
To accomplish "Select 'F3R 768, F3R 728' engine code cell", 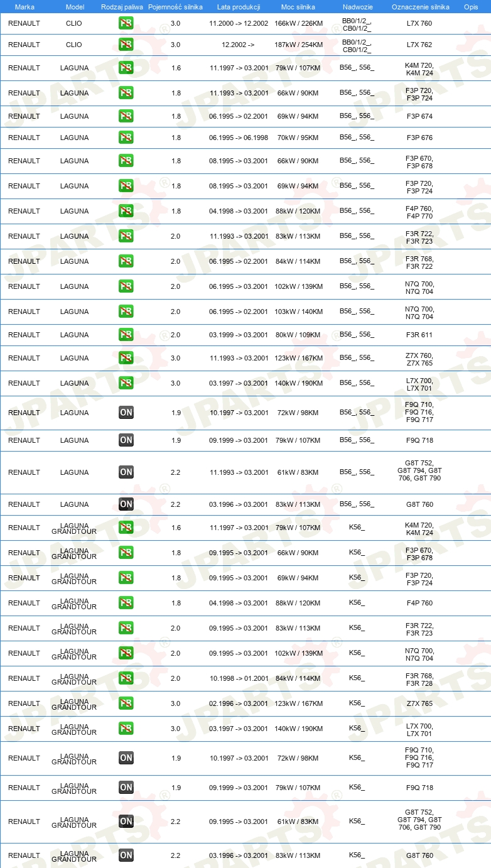I will (419, 678).
